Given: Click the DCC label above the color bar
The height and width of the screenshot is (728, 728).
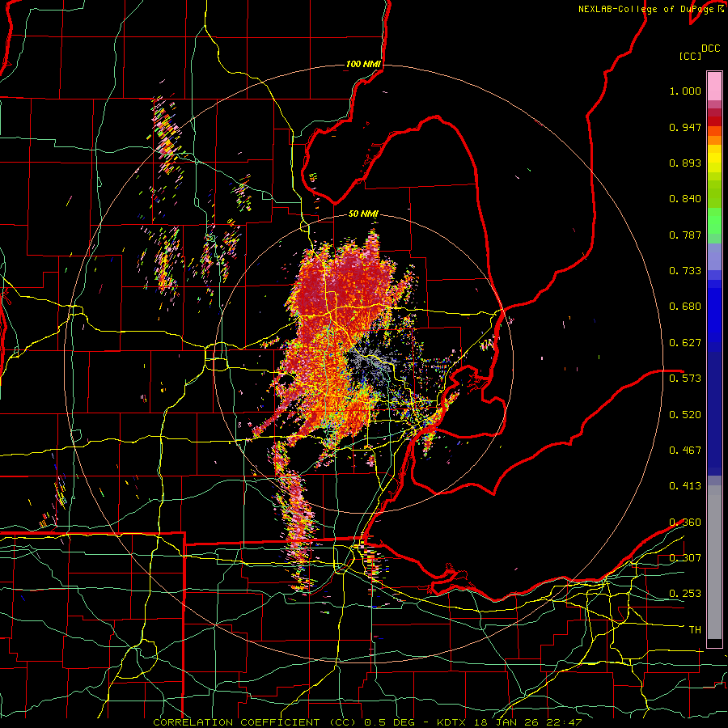Looking at the screenshot, I should tap(711, 49).
